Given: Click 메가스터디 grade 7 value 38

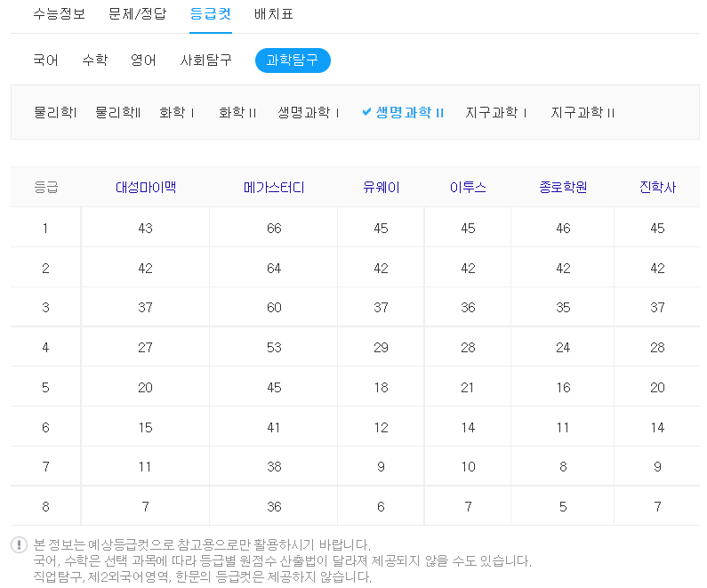Looking at the screenshot, I should click(274, 467).
